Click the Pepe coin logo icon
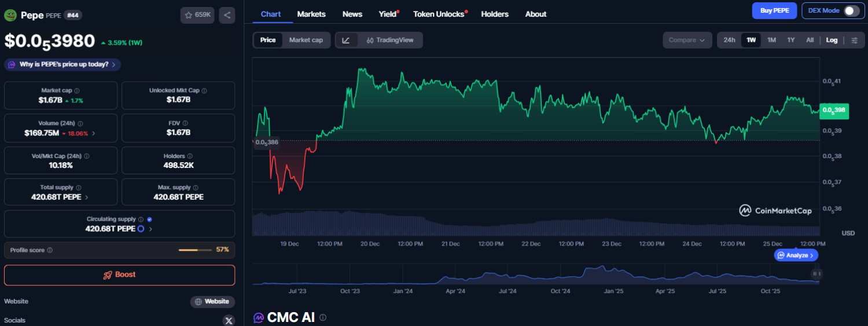This screenshot has height=326, width=868. (x=10, y=15)
